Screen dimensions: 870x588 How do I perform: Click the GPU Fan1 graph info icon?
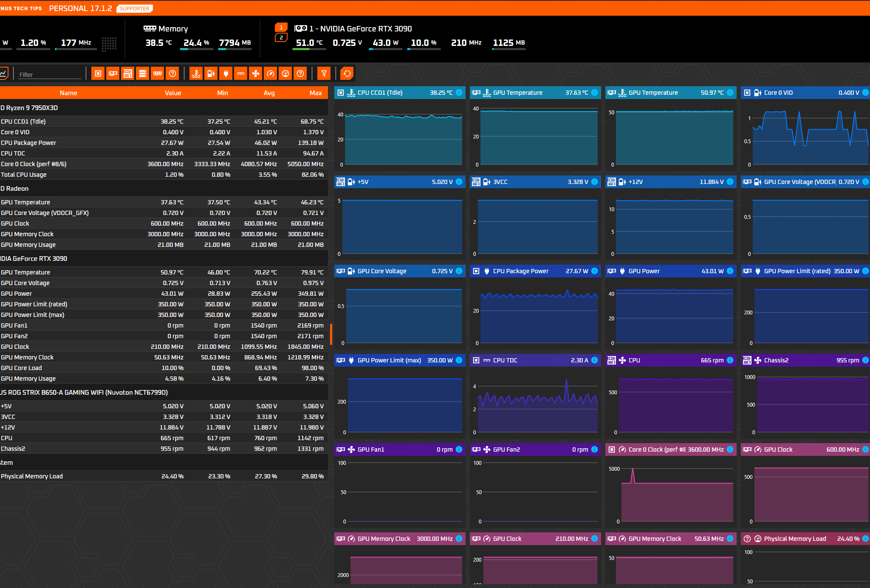[x=459, y=449]
